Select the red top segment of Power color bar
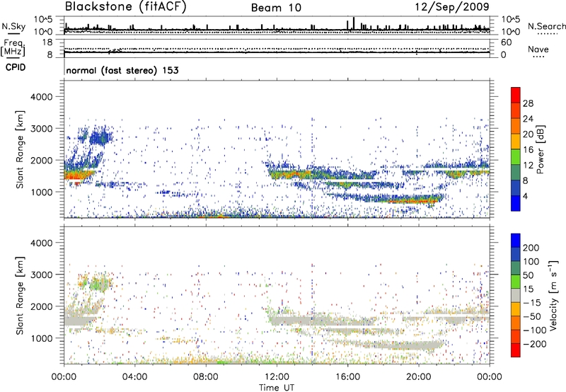566x392 pixels. pyautogui.click(x=516, y=95)
